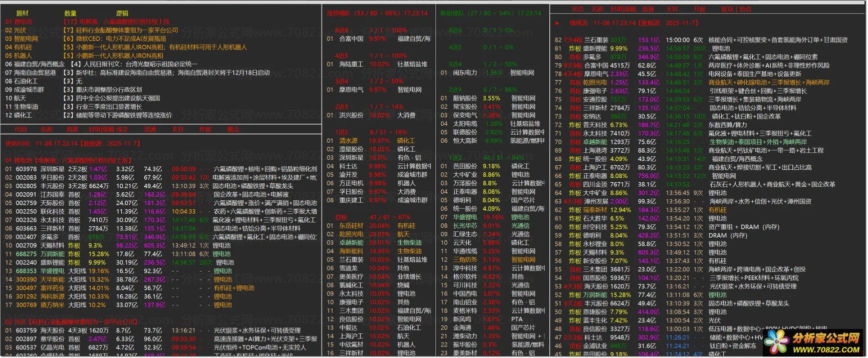The image size is (868, 358).
Task: Click row 82 兰石重装 in 情绪流
Action: (x=701, y=40)
